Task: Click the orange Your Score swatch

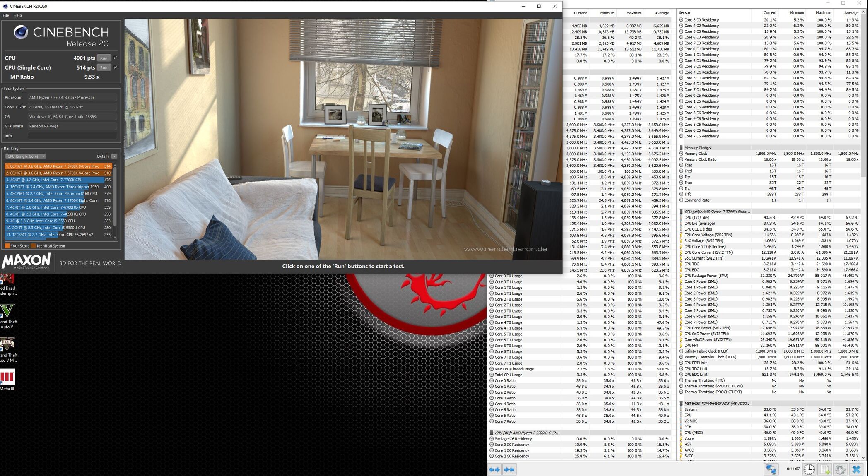Action: point(7,246)
